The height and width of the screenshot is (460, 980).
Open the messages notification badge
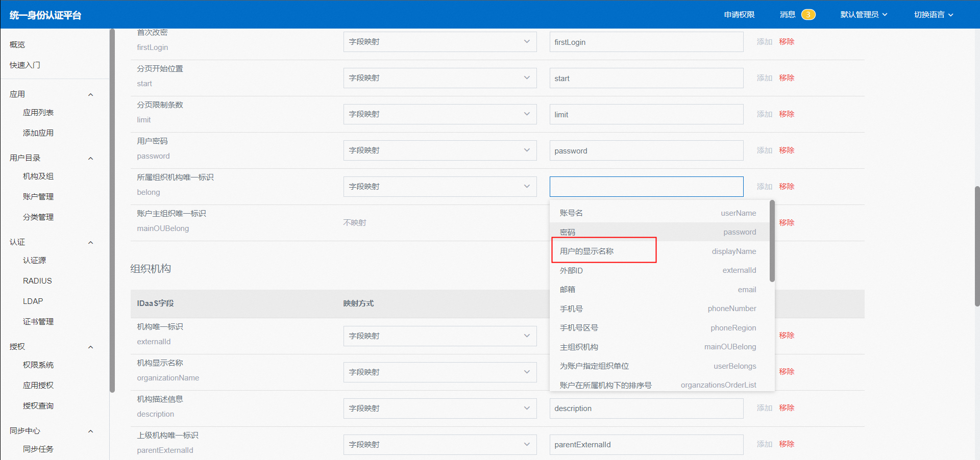[x=807, y=15]
